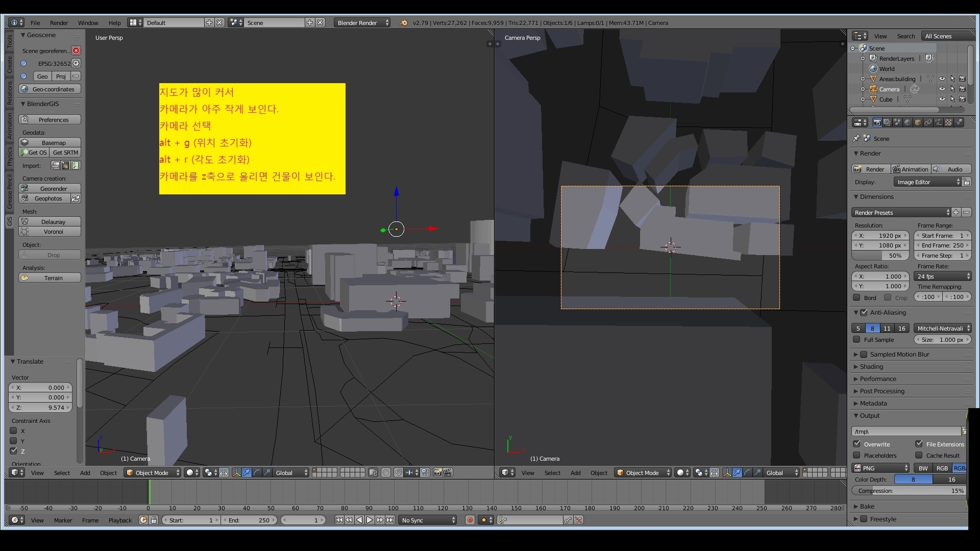Open the Object properties tab cube icon
The image size is (980, 551).
tap(918, 122)
